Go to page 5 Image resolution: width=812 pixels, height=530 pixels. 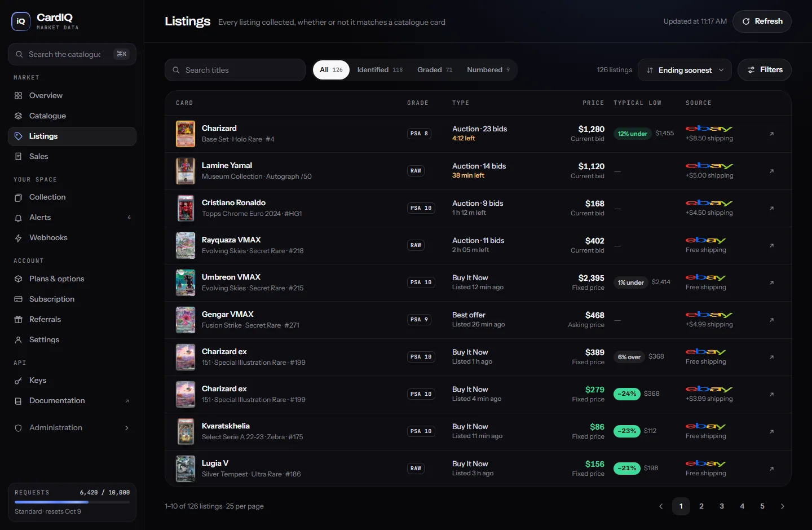pos(762,506)
